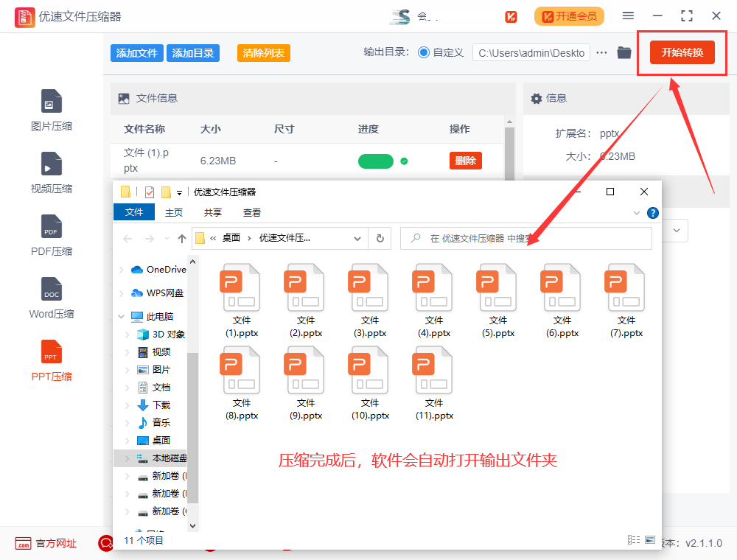
Task: Select 文件 (6).pptx in explorer window
Action: click(562, 301)
